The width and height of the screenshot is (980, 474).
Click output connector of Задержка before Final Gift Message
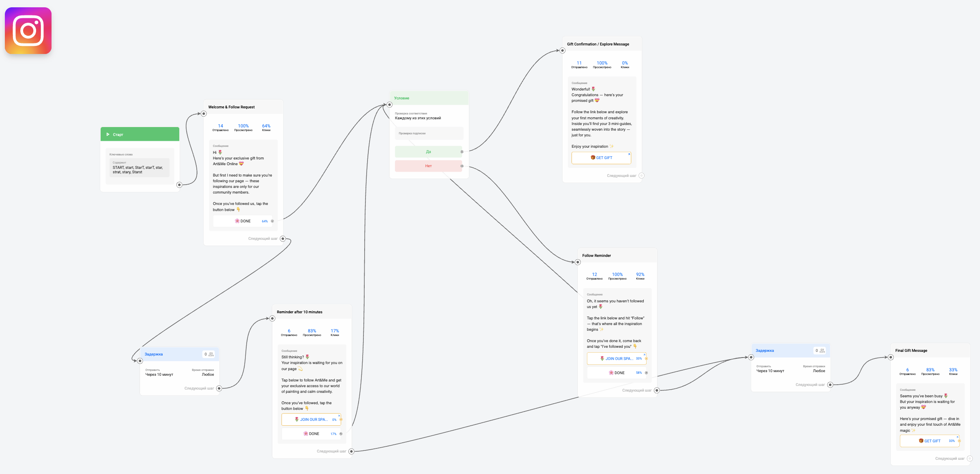830,385
